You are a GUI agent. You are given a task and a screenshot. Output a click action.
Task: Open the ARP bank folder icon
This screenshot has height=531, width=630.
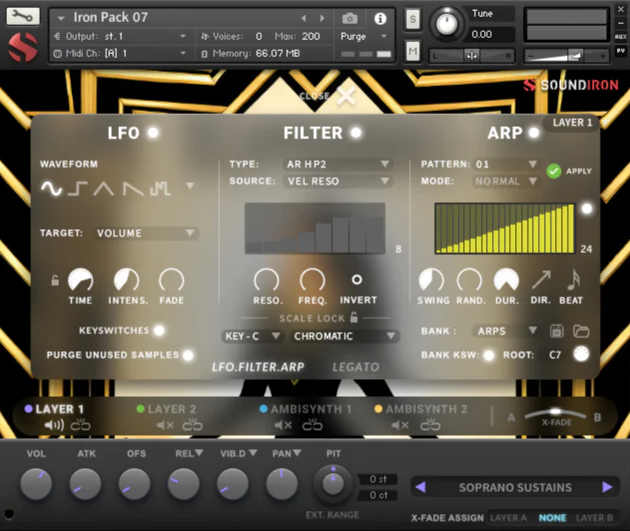coord(581,330)
